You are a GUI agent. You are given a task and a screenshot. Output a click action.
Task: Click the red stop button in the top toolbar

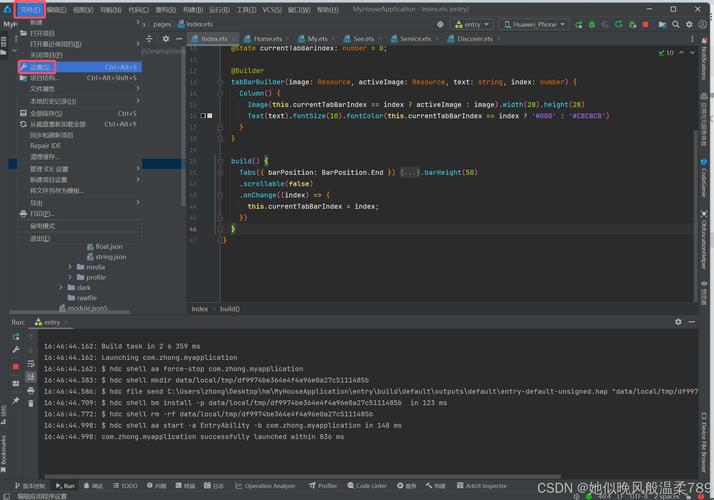[645, 25]
